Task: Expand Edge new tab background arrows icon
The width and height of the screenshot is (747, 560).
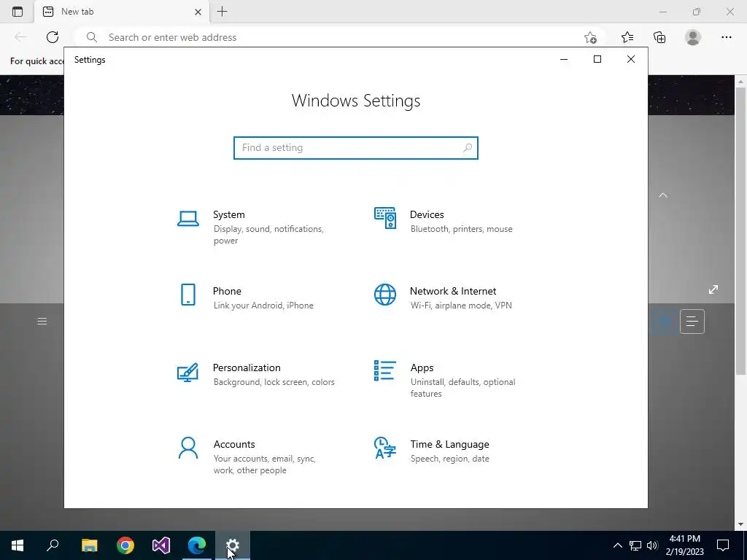Action: [713, 289]
